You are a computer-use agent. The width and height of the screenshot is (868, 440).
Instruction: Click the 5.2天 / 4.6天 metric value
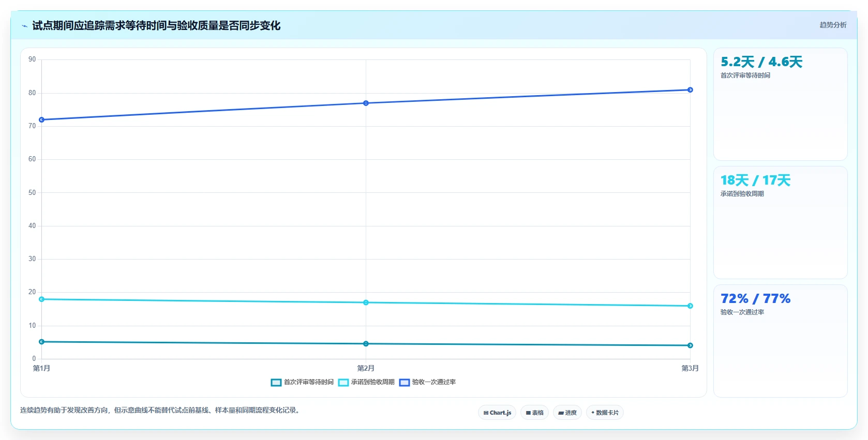761,62
